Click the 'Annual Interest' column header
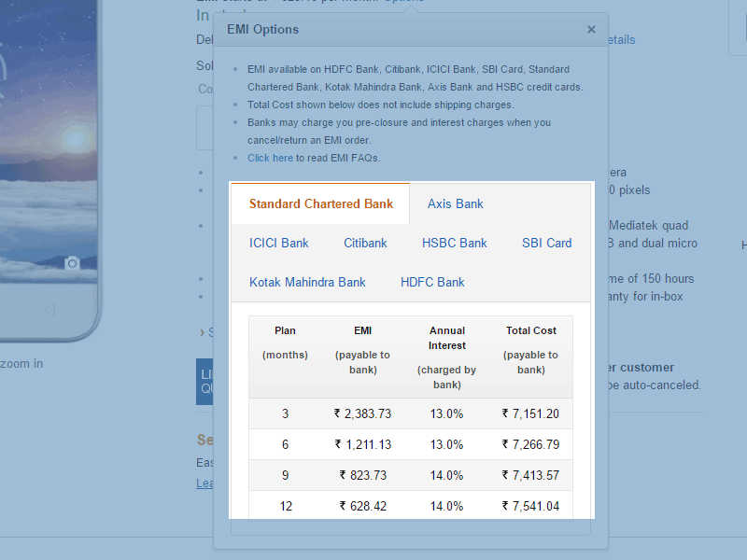 click(x=447, y=357)
